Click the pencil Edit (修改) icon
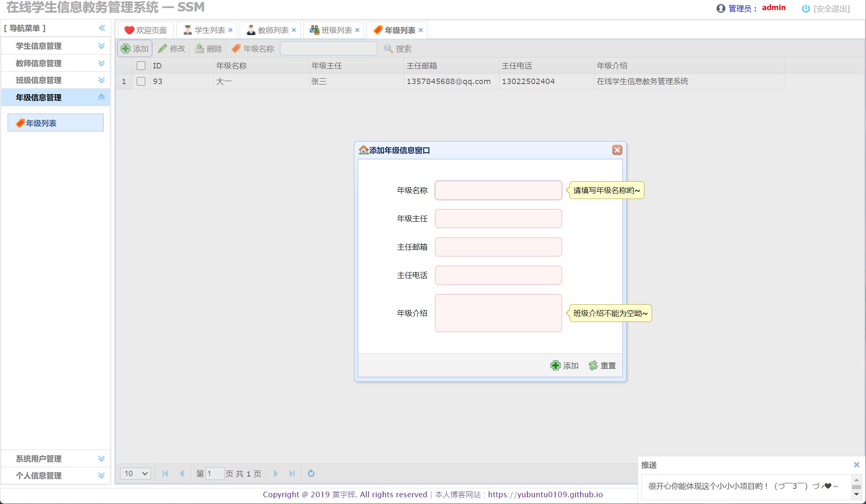The height and width of the screenshot is (504, 866). click(162, 49)
